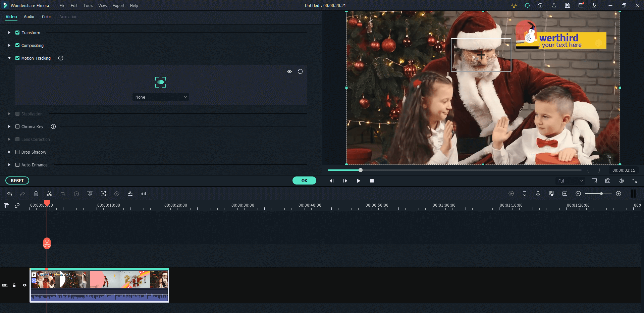
Task: Click the add track manager icon
Action: coord(6,206)
